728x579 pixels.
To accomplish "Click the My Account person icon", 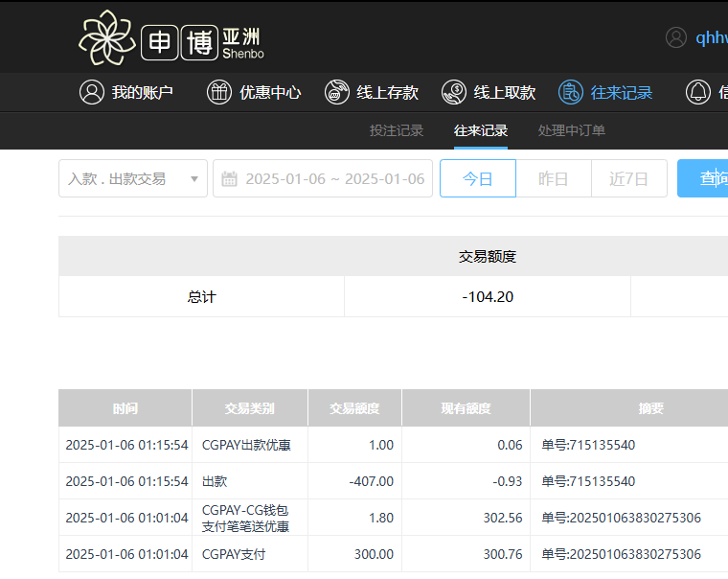I will coord(92,92).
